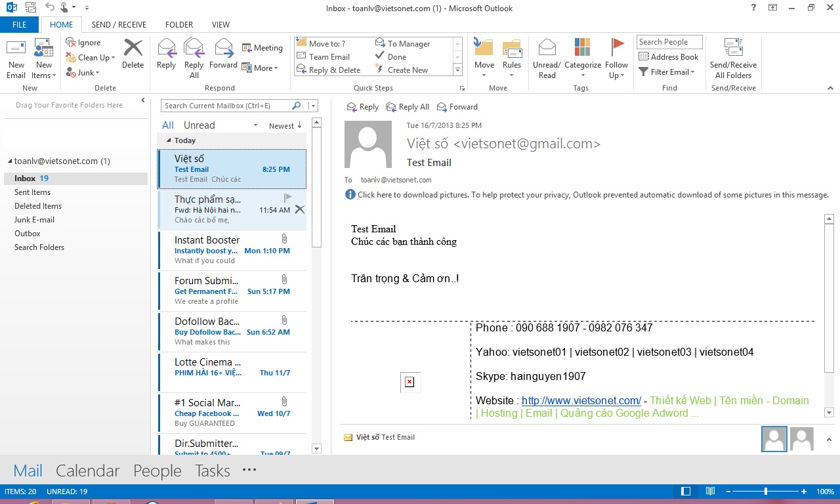Expand the Quick Steps gallery
Screen dimensions: 840x504
[x=457, y=70]
